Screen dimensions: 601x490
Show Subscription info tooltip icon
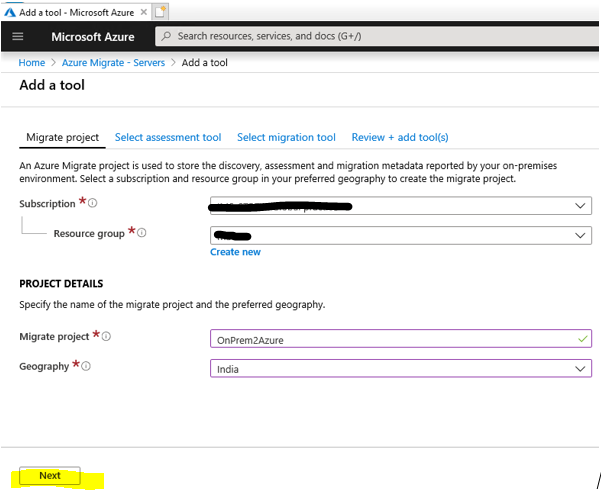(x=92, y=203)
